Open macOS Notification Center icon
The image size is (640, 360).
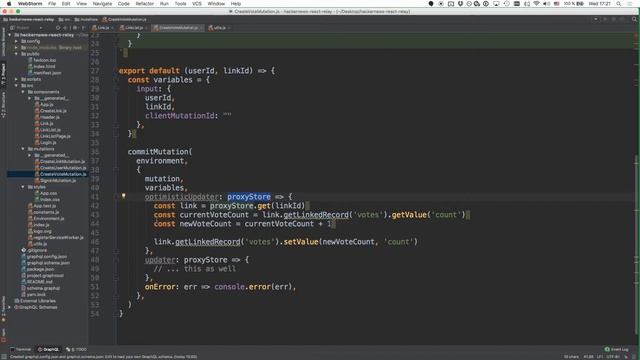(x=631, y=4)
